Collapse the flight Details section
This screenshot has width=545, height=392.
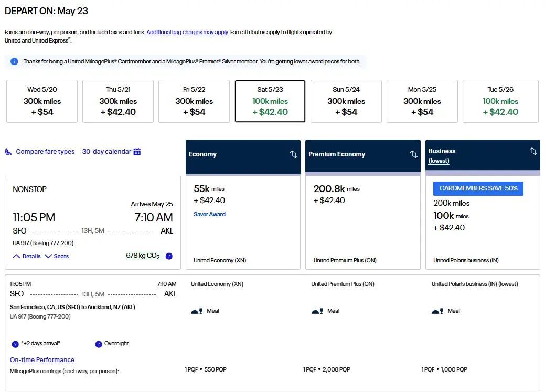pos(27,256)
